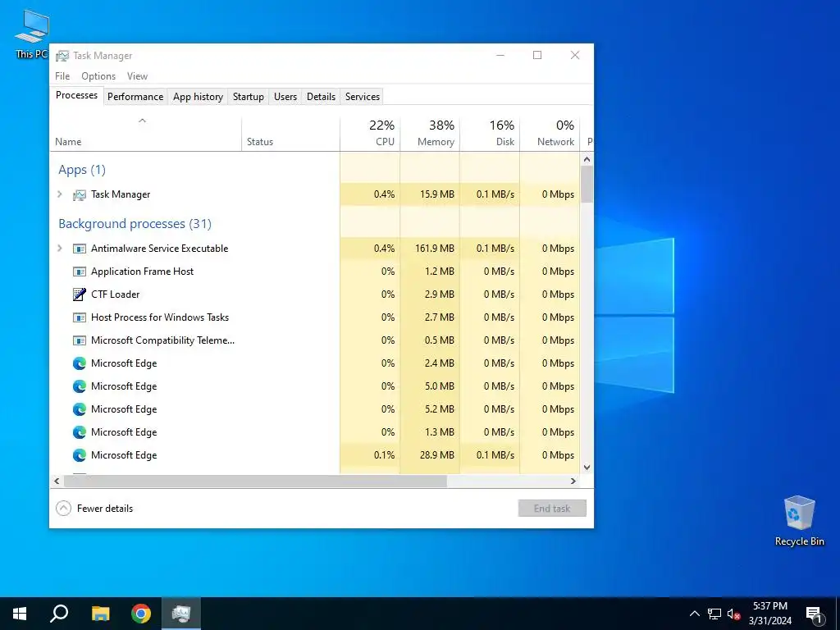Viewport: 840px width, 630px height.
Task: Switch to the Services tab
Action: coord(362,97)
